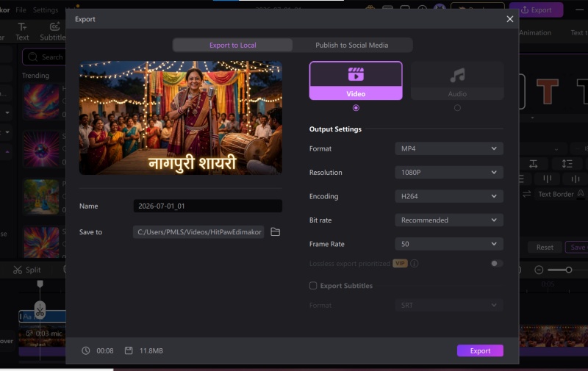
Task: Click the scissors marker on timeline playhead
Action: click(x=40, y=311)
